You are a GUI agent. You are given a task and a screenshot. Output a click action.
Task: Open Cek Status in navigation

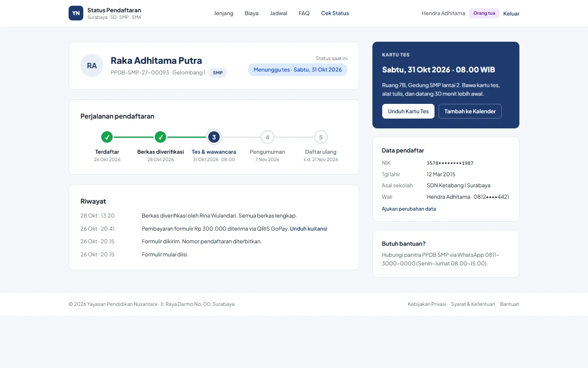tap(335, 13)
